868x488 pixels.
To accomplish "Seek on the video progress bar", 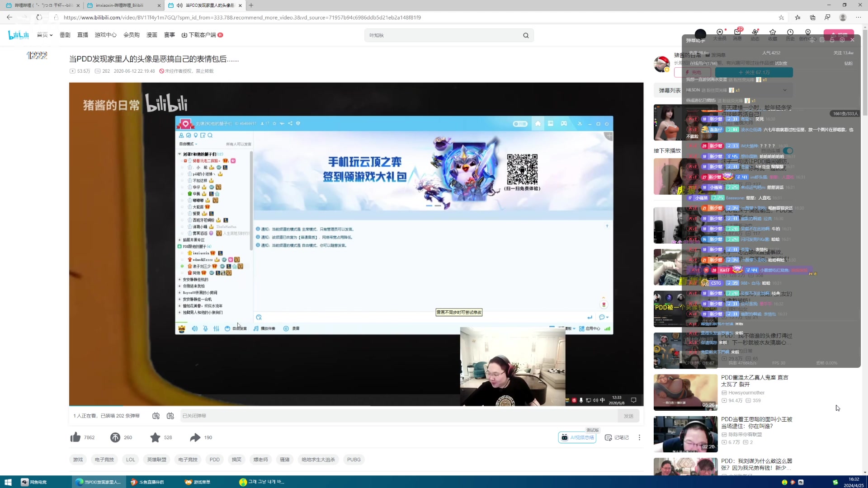I will [x=356, y=406].
